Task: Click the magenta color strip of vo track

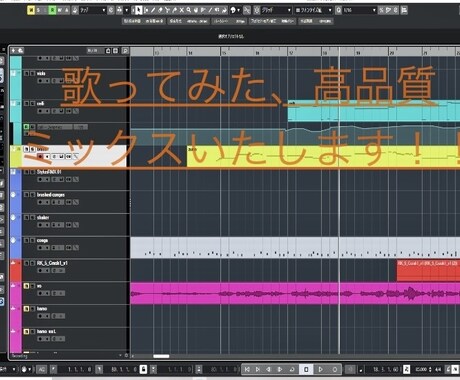Action: point(16,293)
